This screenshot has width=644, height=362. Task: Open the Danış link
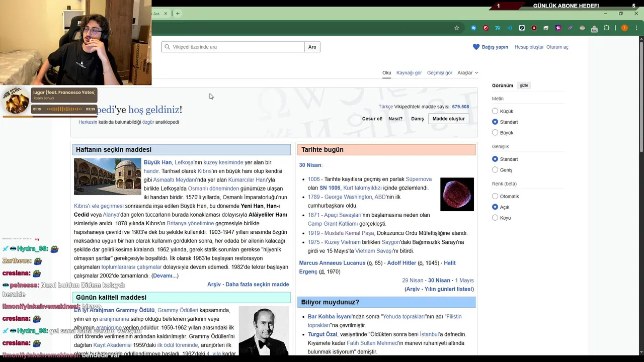pyautogui.click(x=418, y=119)
